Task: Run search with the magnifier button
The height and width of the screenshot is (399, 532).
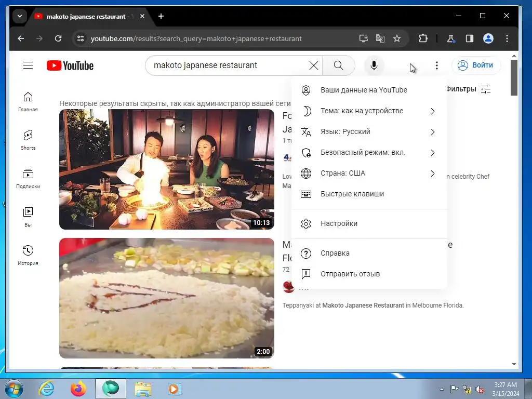Action: pyautogui.click(x=339, y=65)
